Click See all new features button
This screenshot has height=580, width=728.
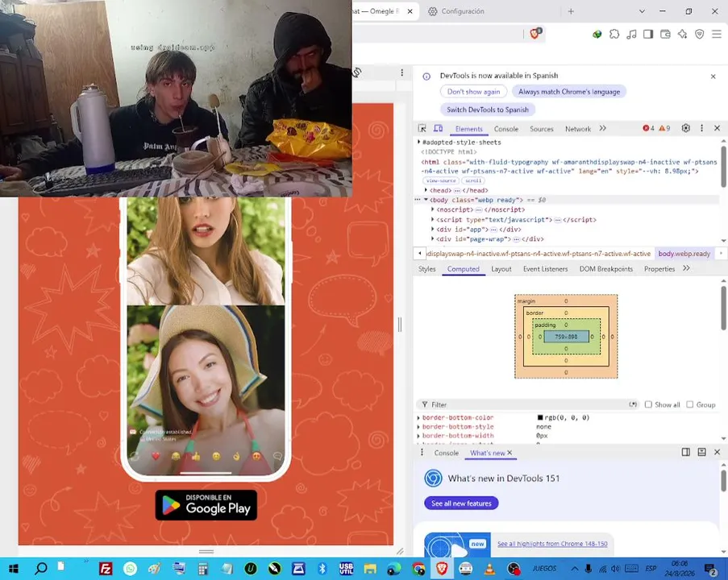461,503
